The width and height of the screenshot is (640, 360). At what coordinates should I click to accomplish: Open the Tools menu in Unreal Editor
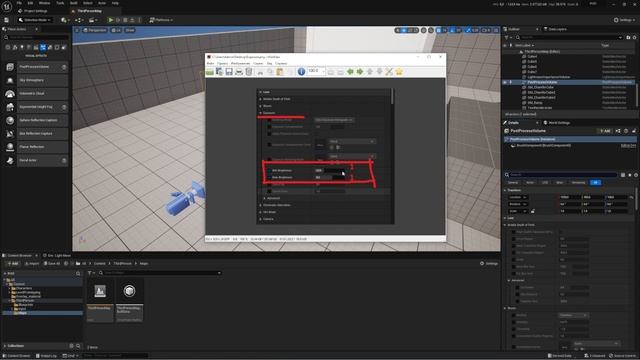(60, 3)
